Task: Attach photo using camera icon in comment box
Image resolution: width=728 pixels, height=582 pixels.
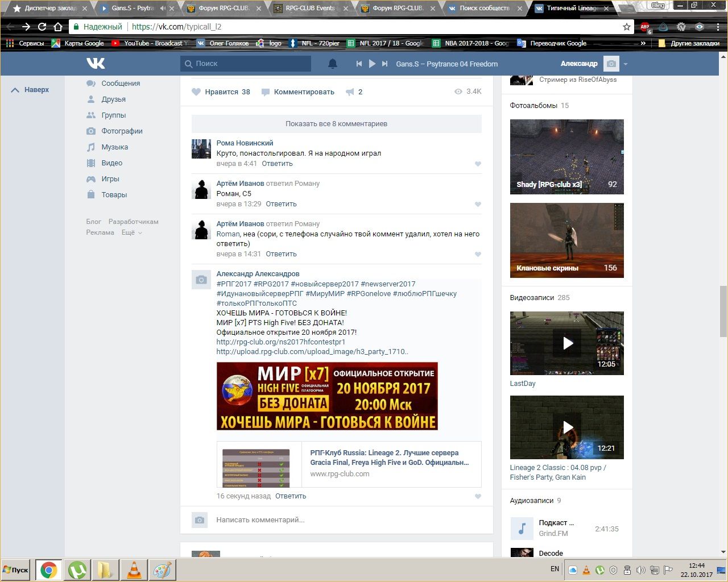Action: click(x=199, y=520)
